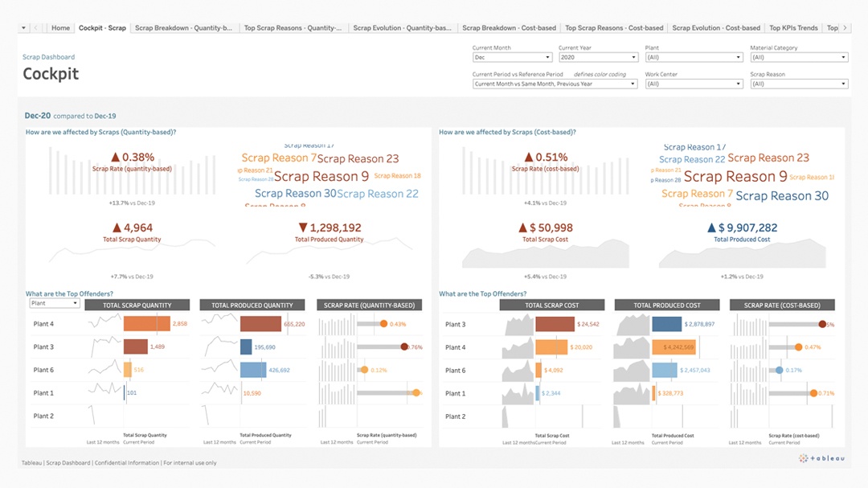Select Plant 6 produced cost bar $ 2,457,043
Screen dimensions: 868x488
(665, 370)
